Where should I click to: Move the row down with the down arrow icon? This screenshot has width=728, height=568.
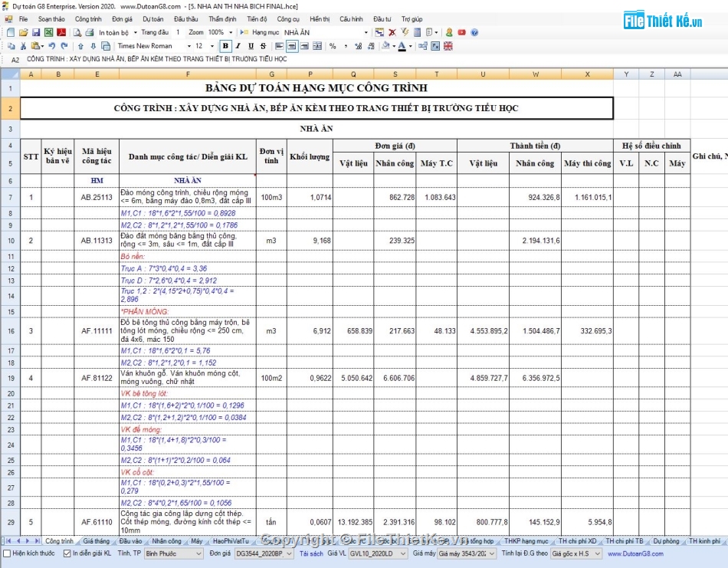(93, 46)
